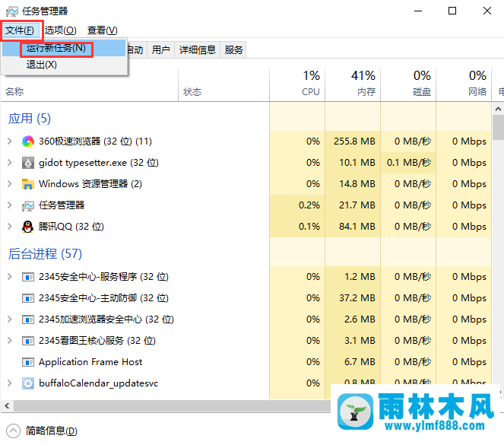Select the 腾讯QQ (32 位) process name

click(71, 227)
